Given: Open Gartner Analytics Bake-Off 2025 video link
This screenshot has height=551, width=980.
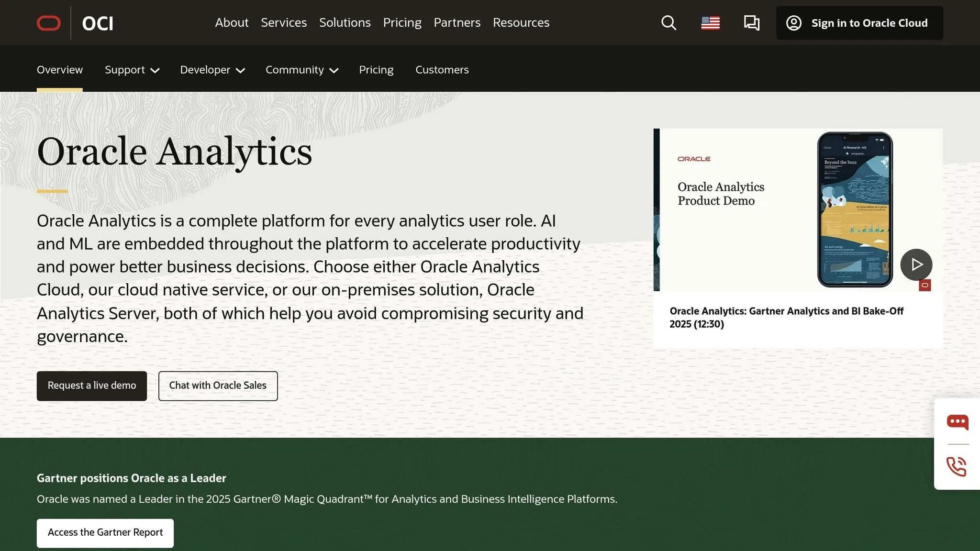Looking at the screenshot, I should (x=786, y=318).
